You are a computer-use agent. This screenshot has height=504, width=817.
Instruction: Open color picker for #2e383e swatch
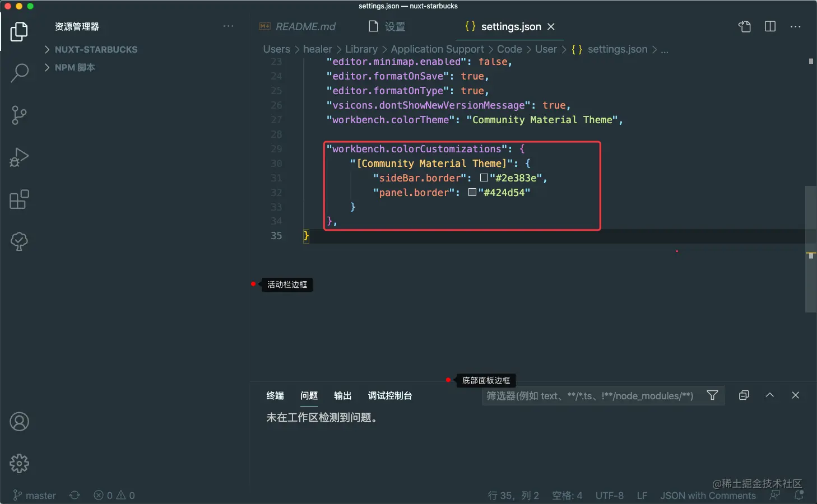click(x=484, y=178)
